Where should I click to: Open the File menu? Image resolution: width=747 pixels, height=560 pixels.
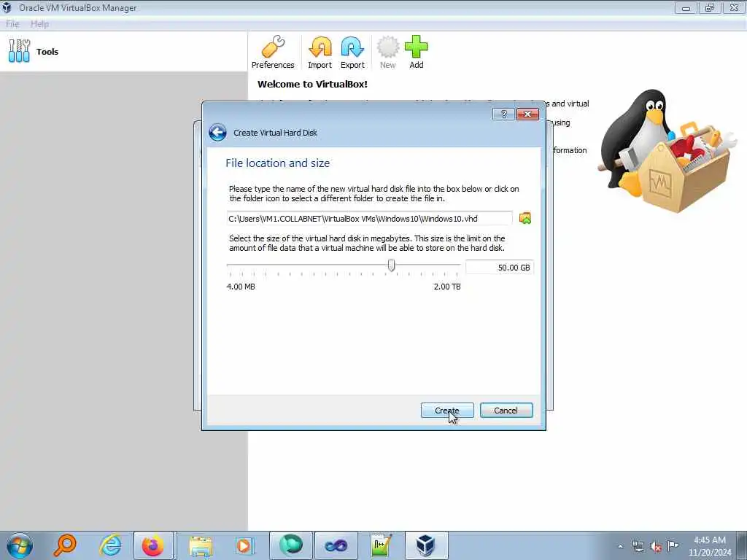pos(12,24)
